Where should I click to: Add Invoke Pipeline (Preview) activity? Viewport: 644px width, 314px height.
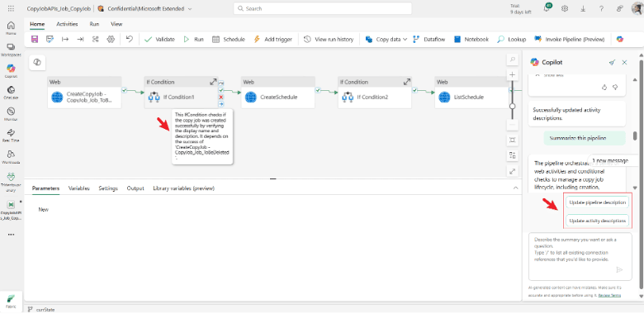[569, 40]
